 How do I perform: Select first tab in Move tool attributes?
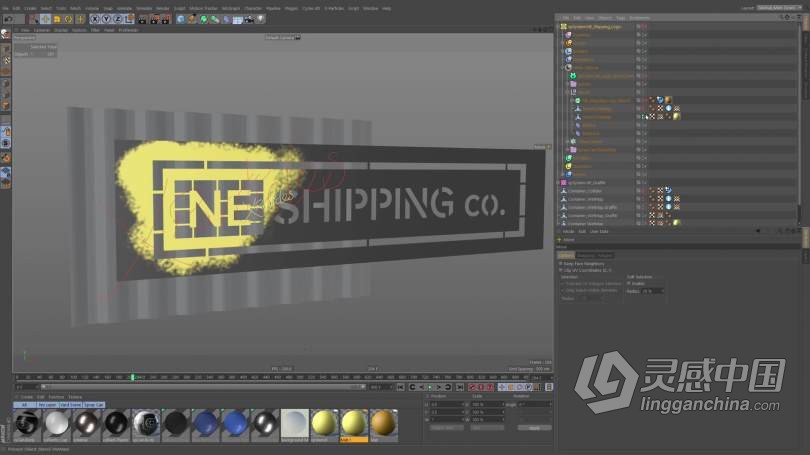566,255
